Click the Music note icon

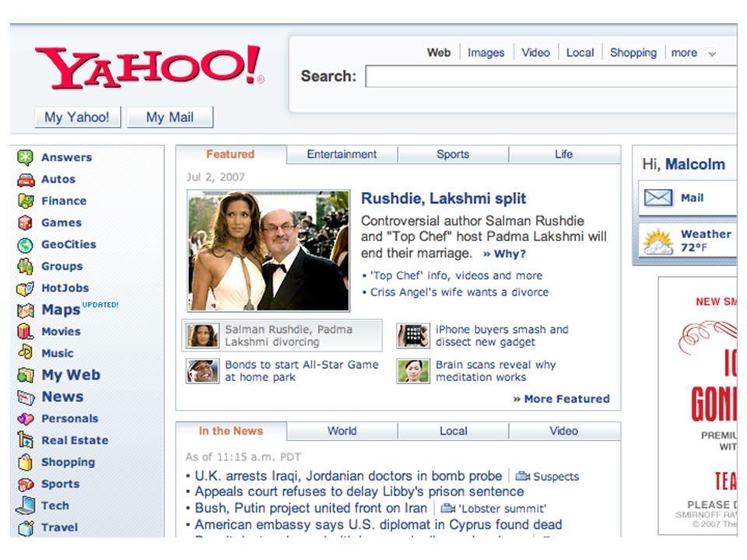pyautogui.click(x=25, y=352)
